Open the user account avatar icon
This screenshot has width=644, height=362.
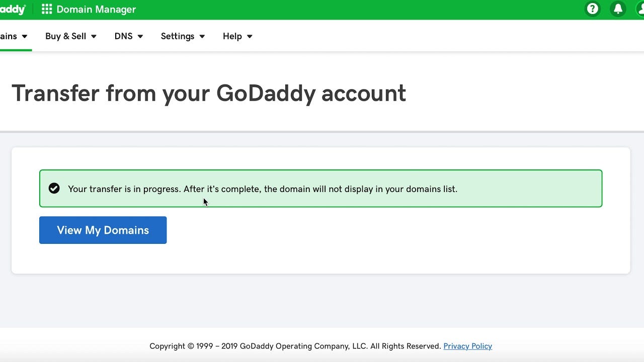(x=640, y=9)
